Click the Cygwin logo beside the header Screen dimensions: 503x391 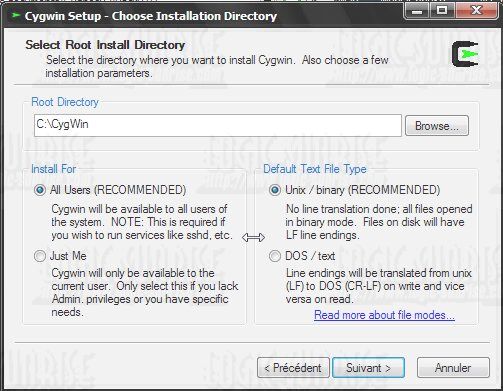(465, 54)
